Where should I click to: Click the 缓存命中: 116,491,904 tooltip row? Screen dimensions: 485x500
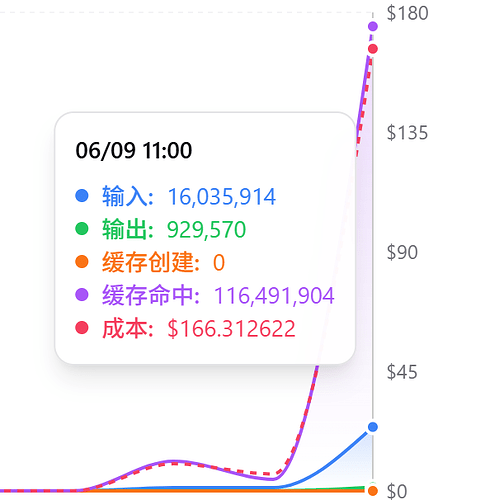[x=205, y=295]
